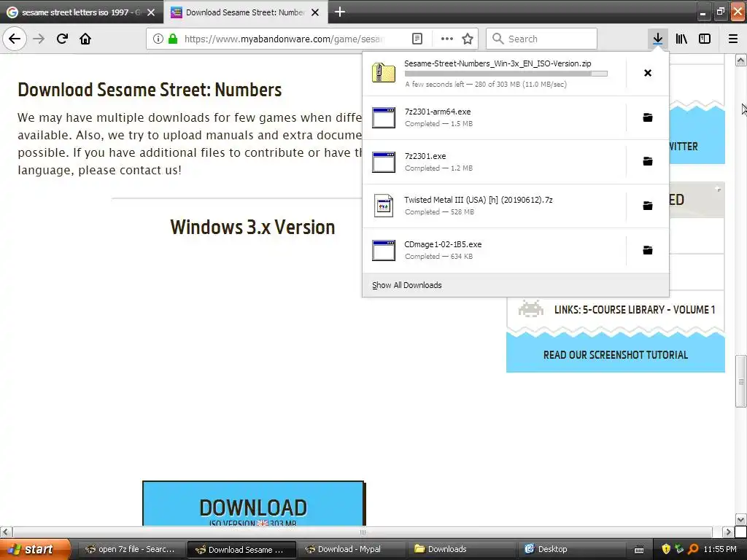Open folder containing Twisted Metal III 7z
Screen dimensions: 747x560
[648, 206]
